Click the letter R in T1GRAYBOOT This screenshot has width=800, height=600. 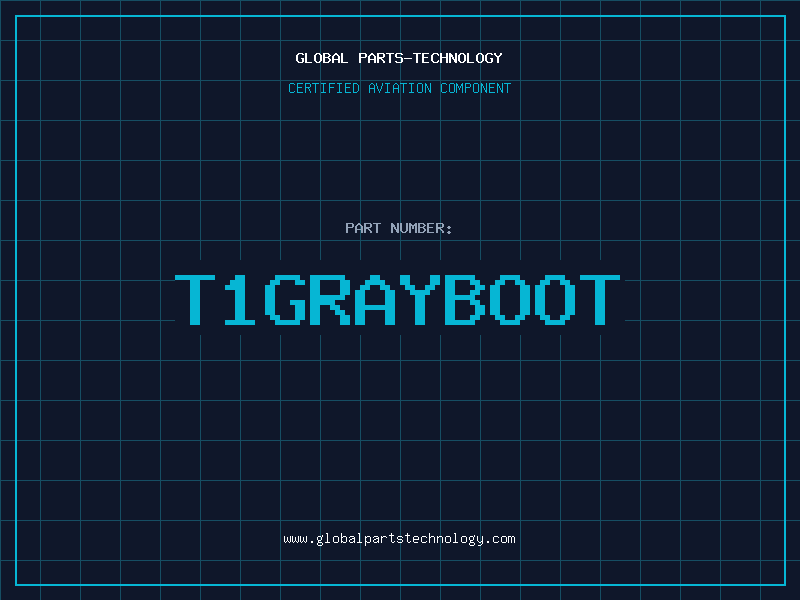pos(332,300)
